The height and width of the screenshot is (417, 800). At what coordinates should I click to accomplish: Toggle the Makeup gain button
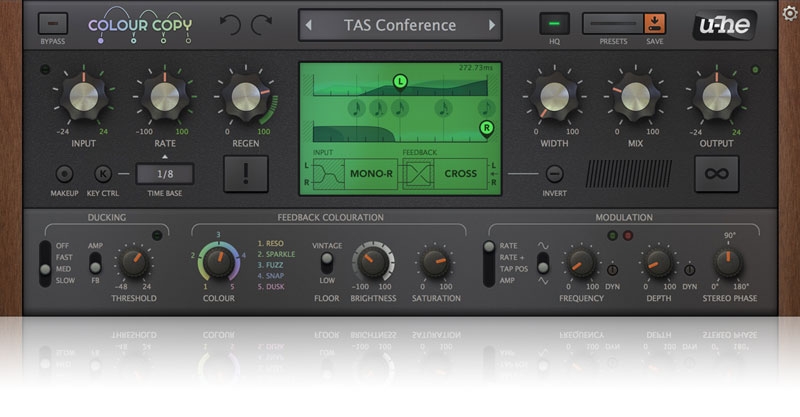pyautogui.click(x=65, y=173)
